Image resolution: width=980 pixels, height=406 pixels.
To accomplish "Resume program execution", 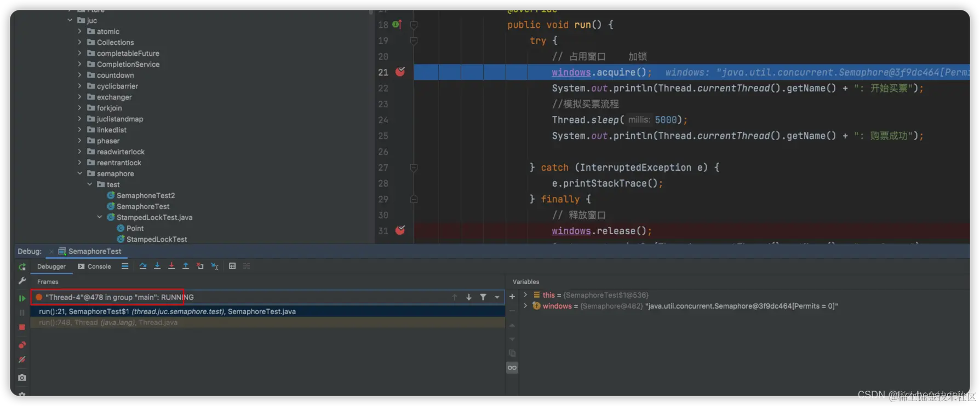I will click(22, 298).
